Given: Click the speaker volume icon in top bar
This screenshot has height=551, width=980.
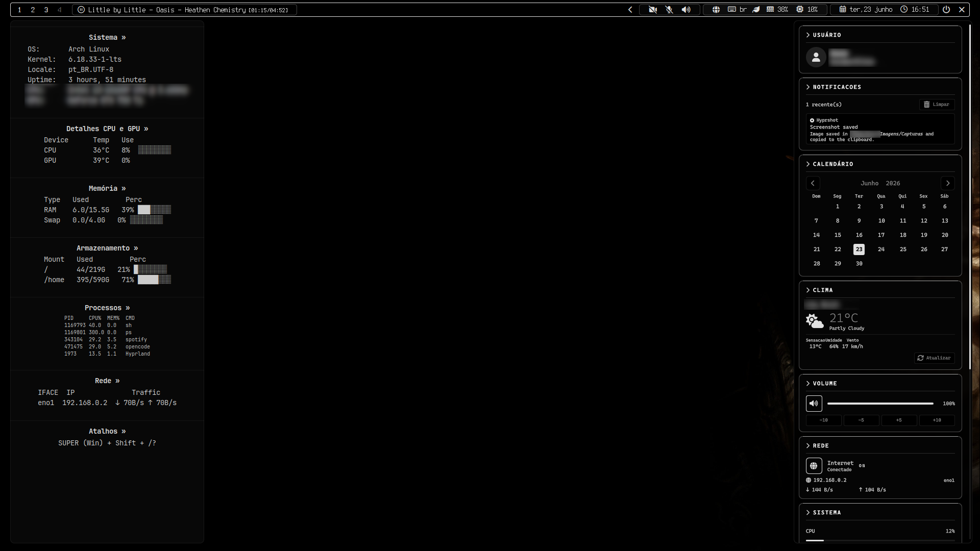Looking at the screenshot, I should [x=686, y=10].
